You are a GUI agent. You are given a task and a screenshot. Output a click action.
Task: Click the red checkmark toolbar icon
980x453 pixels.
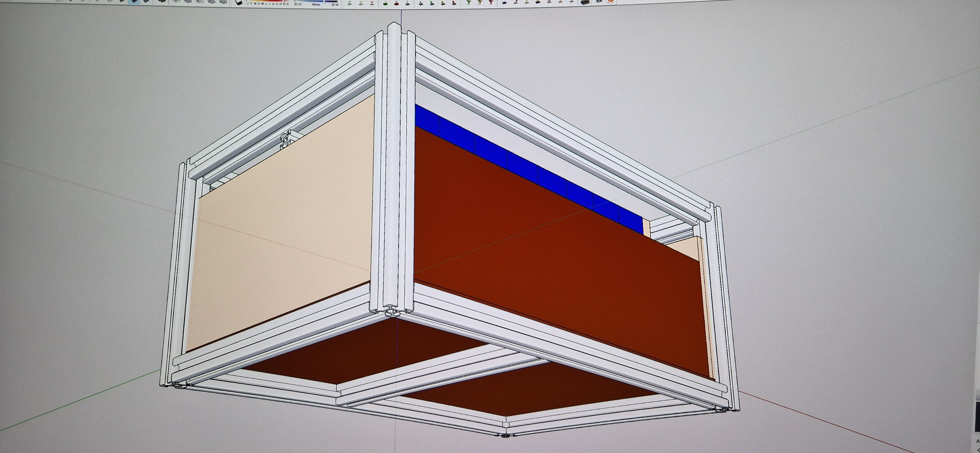[x=372, y=3]
